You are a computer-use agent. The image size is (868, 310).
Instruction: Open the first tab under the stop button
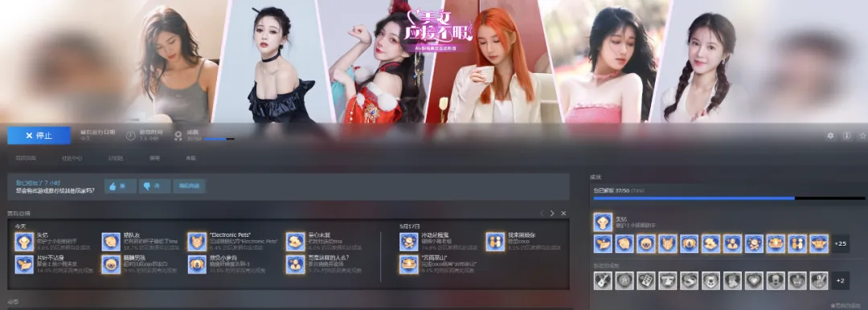[x=26, y=158]
